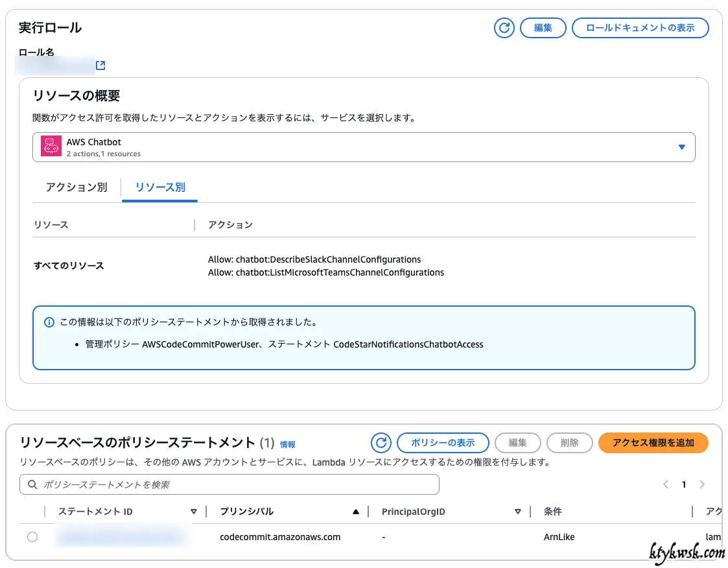Click the search magnifier icon
Screen dimensions: 728x568
[32, 484]
